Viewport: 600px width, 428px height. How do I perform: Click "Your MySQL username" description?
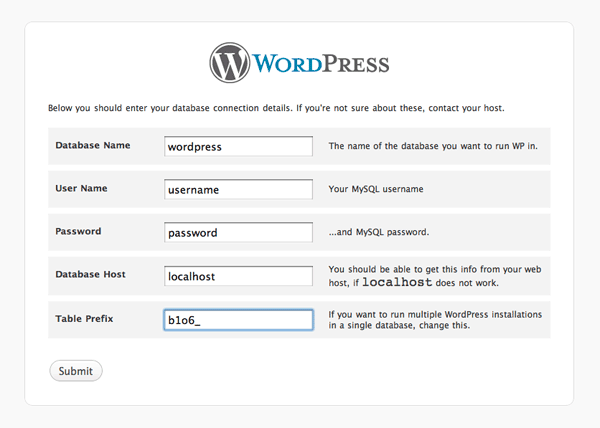pyautogui.click(x=376, y=189)
